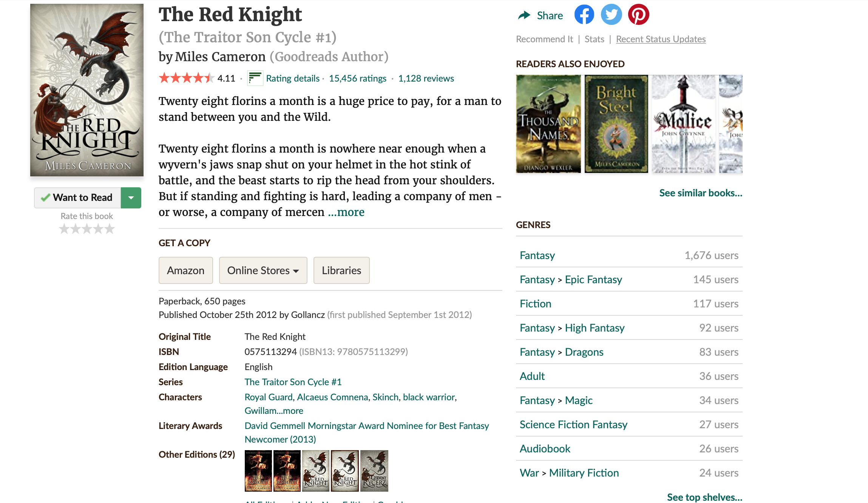Open David Gemmell Morningstar Award link
This screenshot has height=503, width=868.
coord(367,432)
